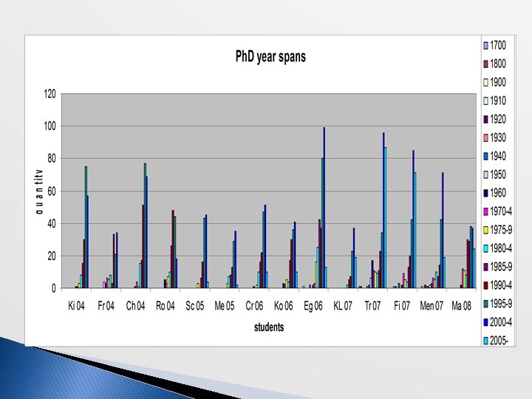
Task: Click the 'Fr 04' axis label
Action: pyautogui.click(x=106, y=306)
